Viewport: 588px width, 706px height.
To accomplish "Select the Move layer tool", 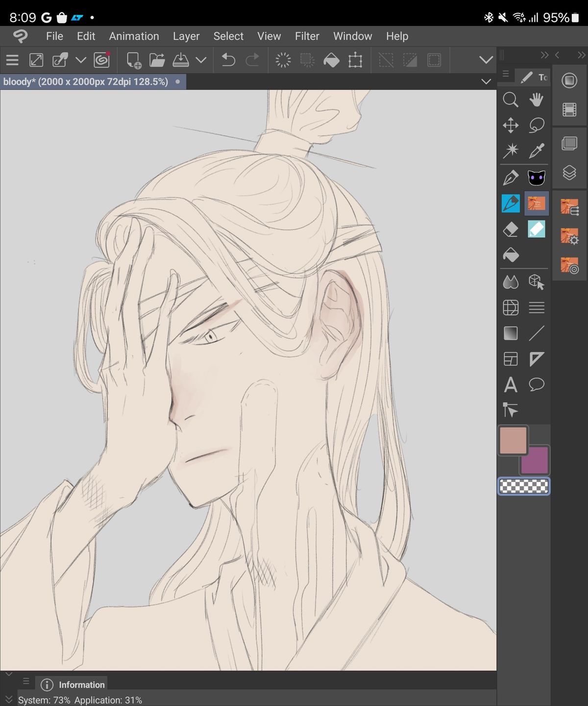I will 511,125.
